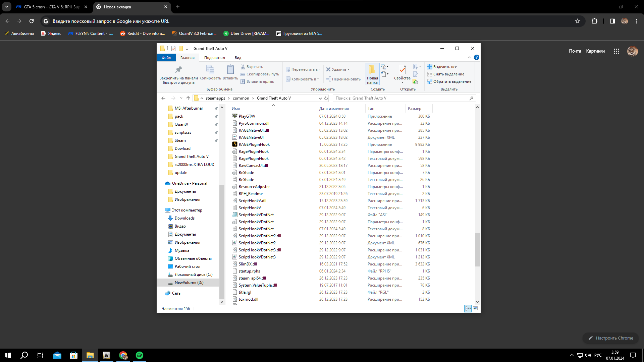Screen dimensions: 644x362
Task: Select all items with Выделить все
Action: (x=444, y=67)
